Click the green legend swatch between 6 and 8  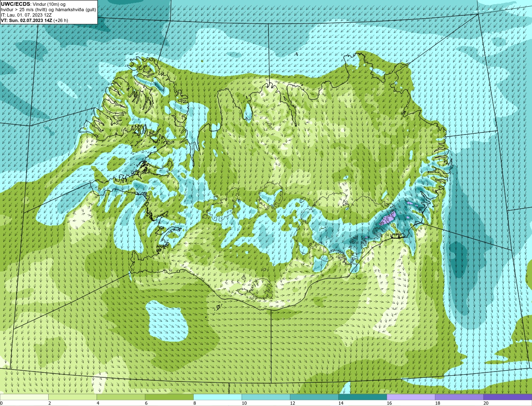[169, 397]
